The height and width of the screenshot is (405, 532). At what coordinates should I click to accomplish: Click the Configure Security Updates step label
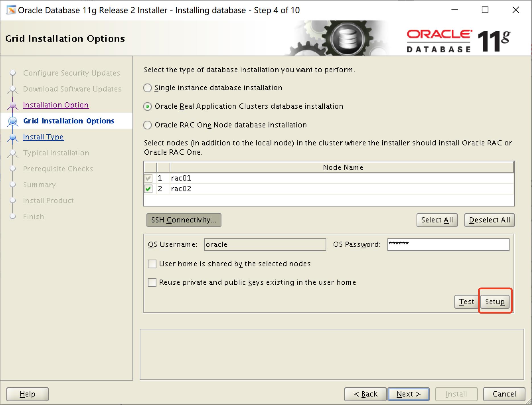coord(72,73)
